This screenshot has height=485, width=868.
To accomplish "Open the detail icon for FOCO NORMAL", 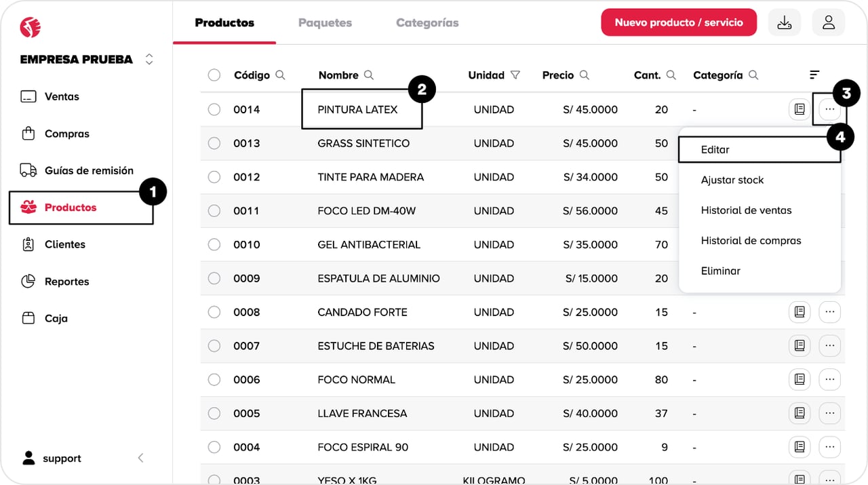I will tap(800, 379).
